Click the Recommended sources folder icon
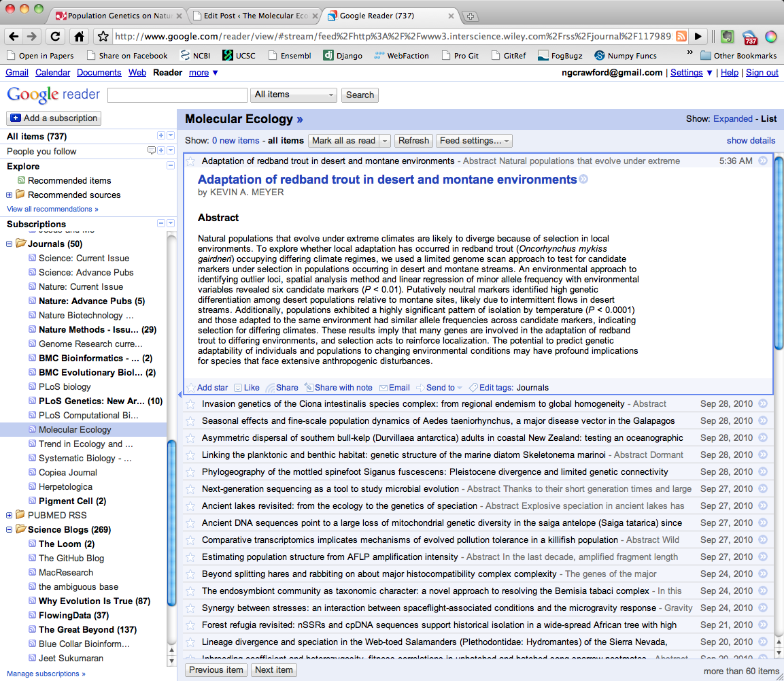The height and width of the screenshot is (681, 784). [x=20, y=194]
